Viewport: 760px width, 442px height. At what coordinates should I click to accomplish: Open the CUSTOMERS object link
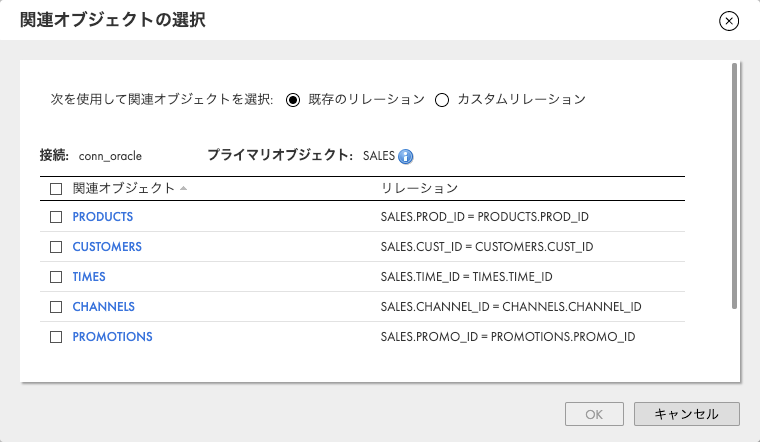click(x=107, y=247)
